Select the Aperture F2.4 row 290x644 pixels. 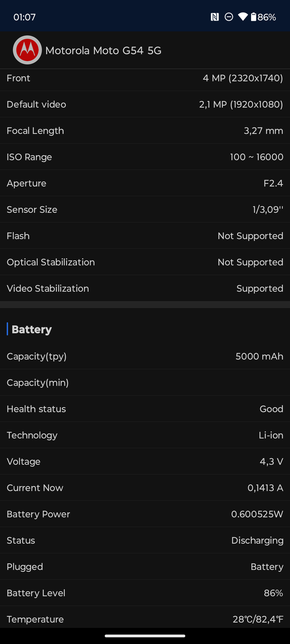(x=145, y=183)
